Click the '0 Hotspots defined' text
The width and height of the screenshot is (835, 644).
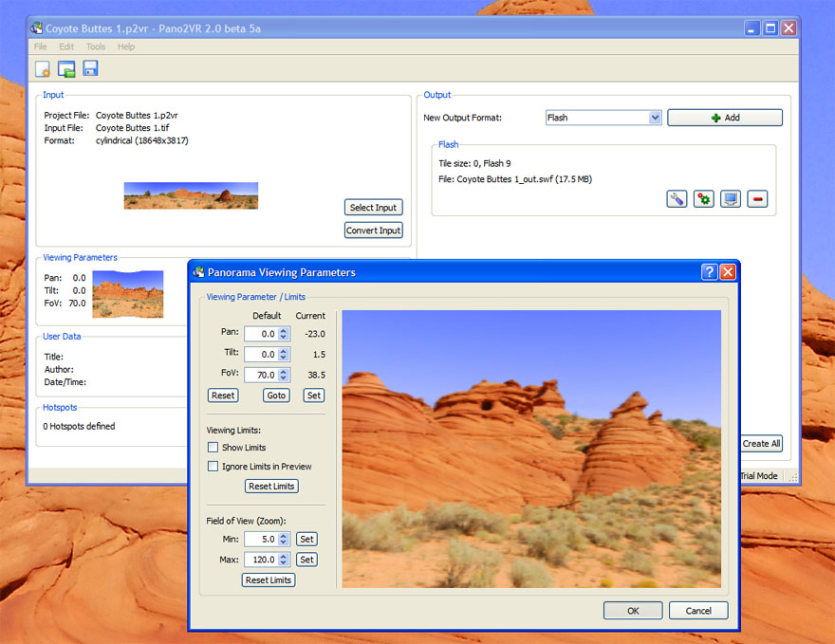[x=79, y=426]
